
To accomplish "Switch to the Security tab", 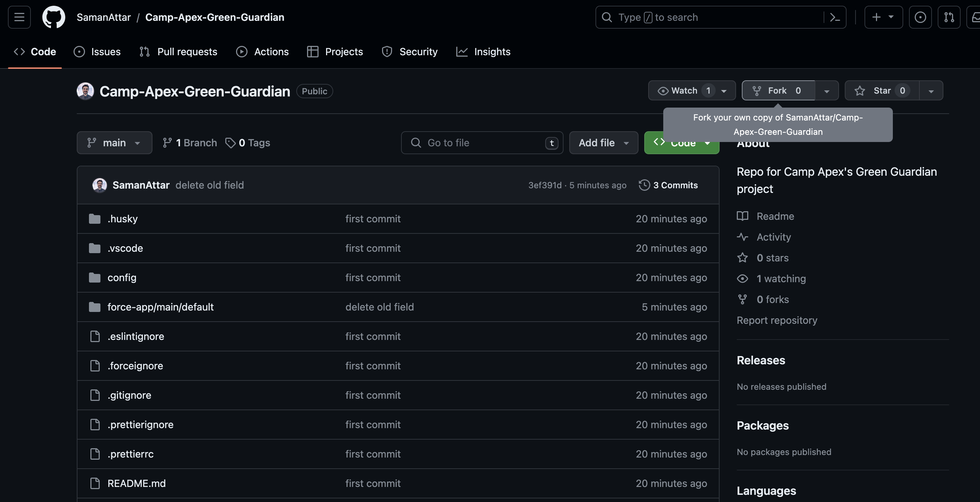I will (409, 52).
